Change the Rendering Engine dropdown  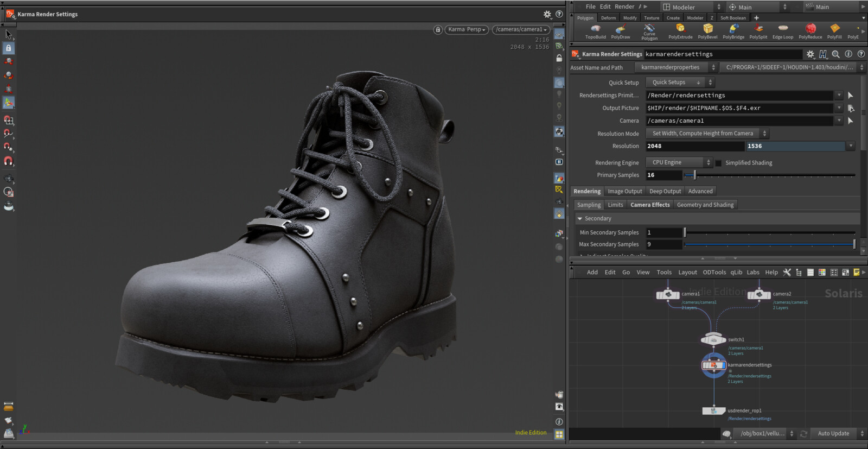(x=679, y=162)
